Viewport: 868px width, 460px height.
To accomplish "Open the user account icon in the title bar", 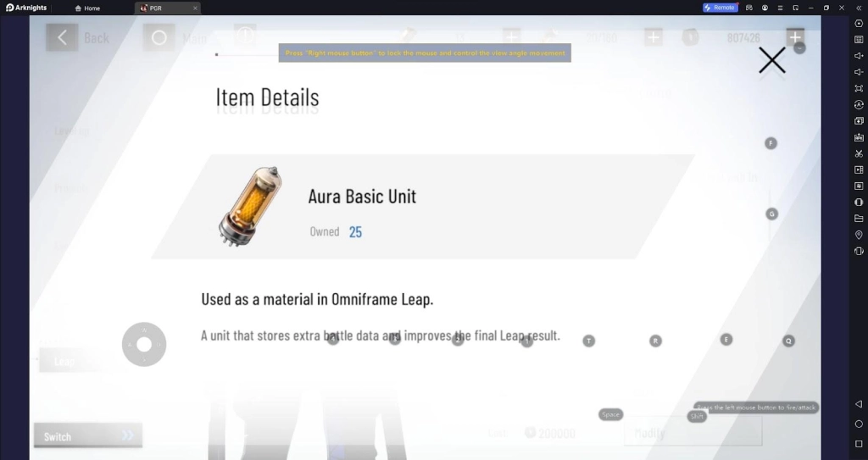I will [765, 8].
